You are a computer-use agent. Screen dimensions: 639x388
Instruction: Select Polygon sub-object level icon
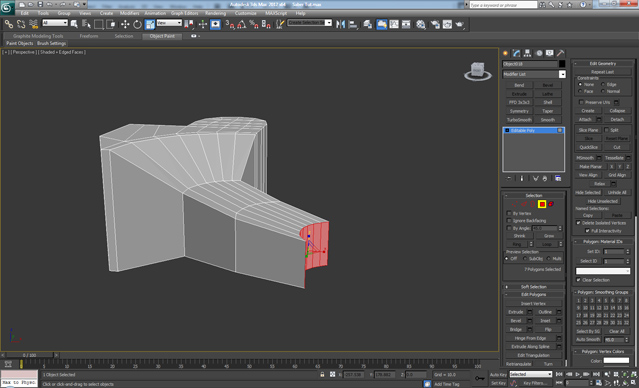(542, 204)
